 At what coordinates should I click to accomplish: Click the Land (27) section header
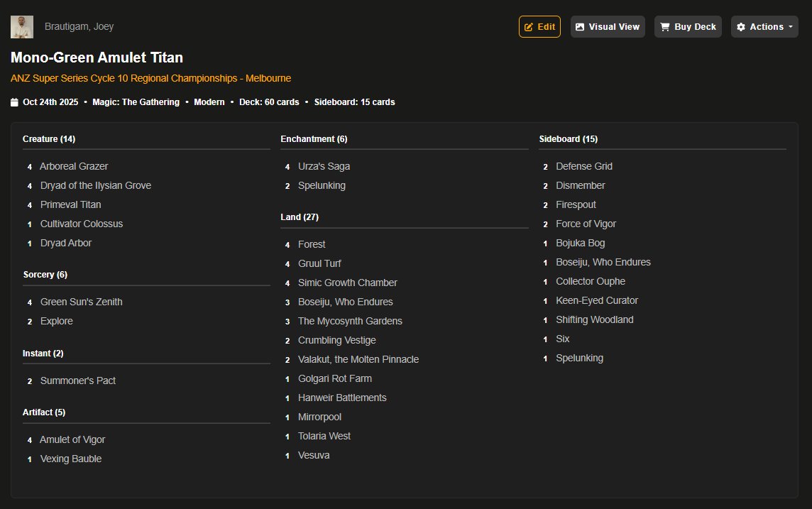(300, 217)
